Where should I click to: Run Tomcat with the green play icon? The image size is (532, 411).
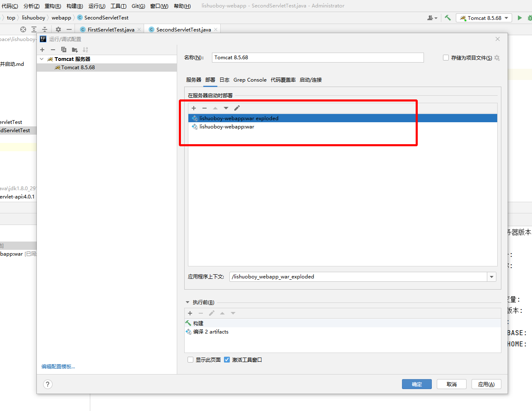[520, 18]
